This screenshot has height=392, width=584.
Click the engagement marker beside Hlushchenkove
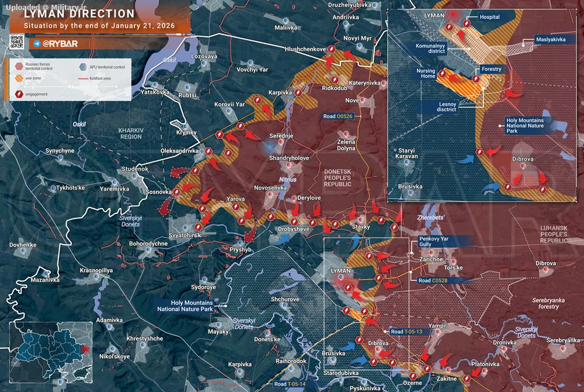click(331, 49)
